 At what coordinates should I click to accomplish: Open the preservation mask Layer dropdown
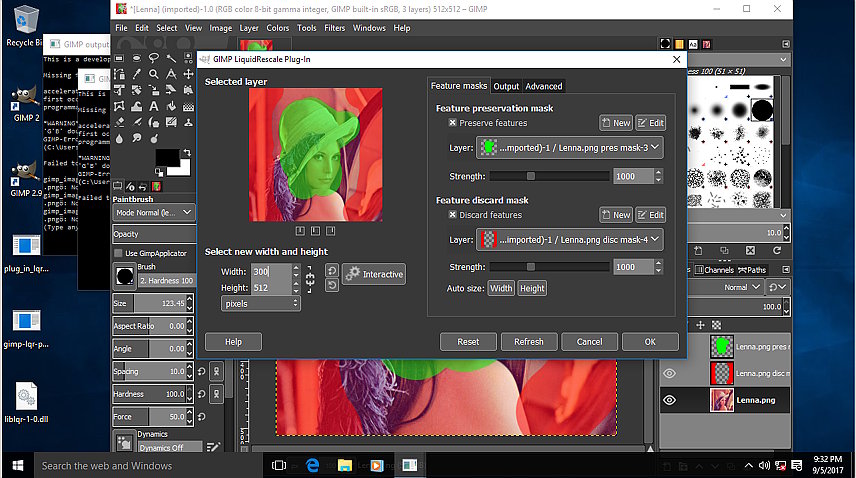coord(570,147)
